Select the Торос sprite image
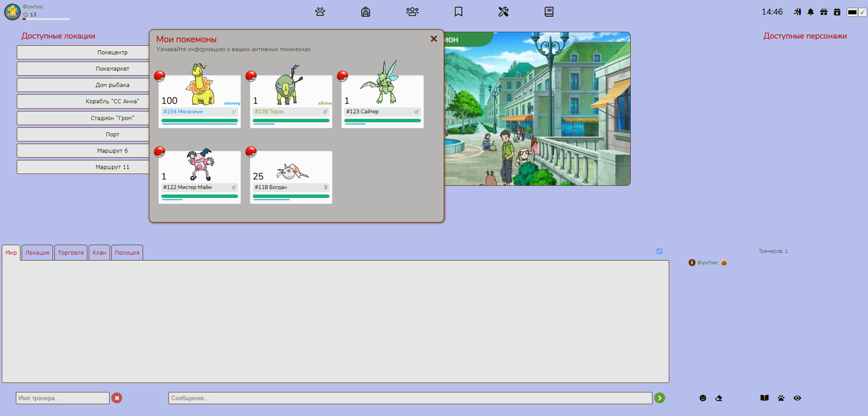Viewport: 868px width, 416px height. (x=288, y=85)
